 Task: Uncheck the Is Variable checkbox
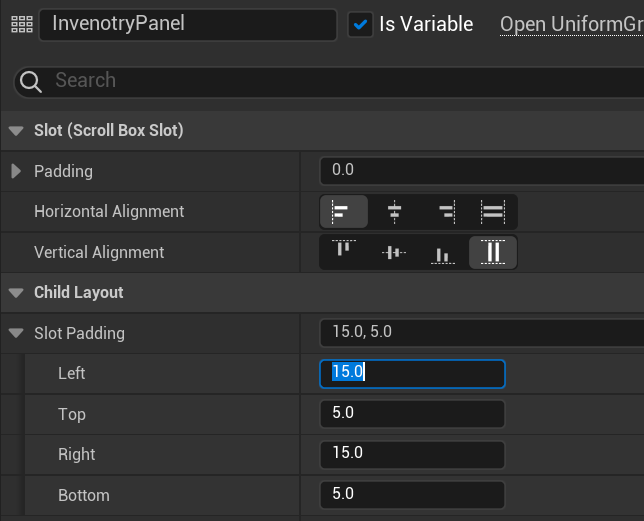click(x=360, y=25)
